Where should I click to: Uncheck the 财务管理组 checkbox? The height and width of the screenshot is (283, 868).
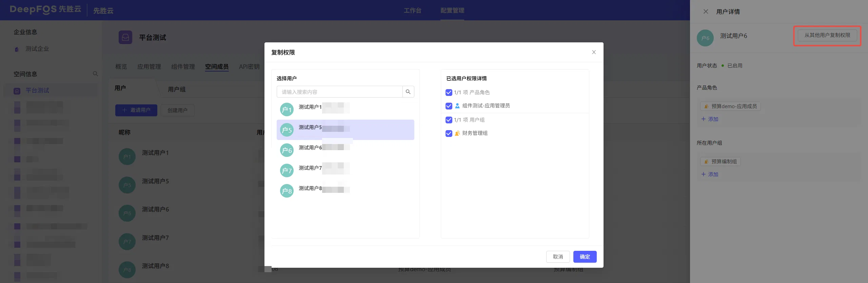click(x=449, y=134)
